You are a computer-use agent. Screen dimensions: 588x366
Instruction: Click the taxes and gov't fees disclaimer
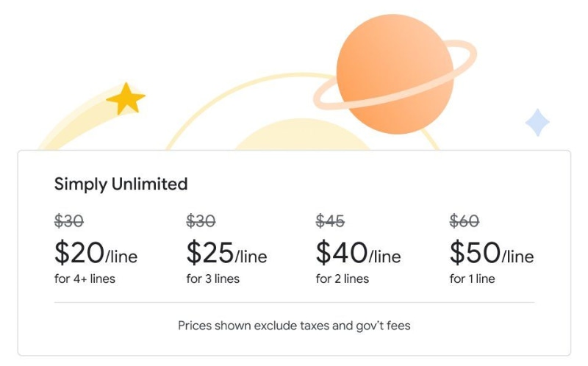(294, 324)
